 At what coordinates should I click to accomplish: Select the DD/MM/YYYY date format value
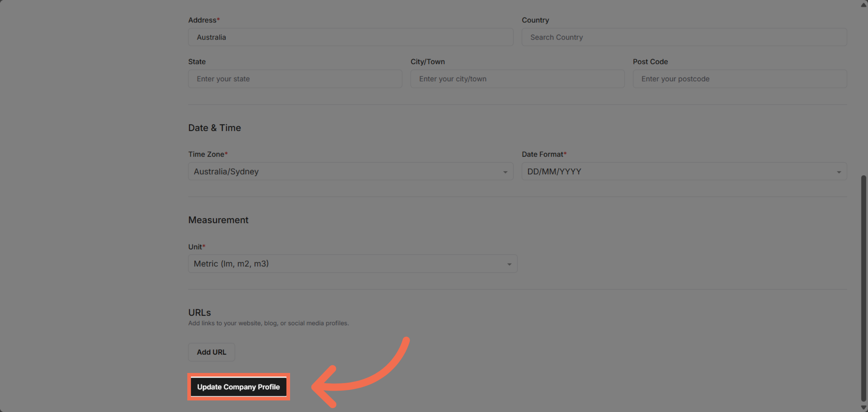(553, 171)
